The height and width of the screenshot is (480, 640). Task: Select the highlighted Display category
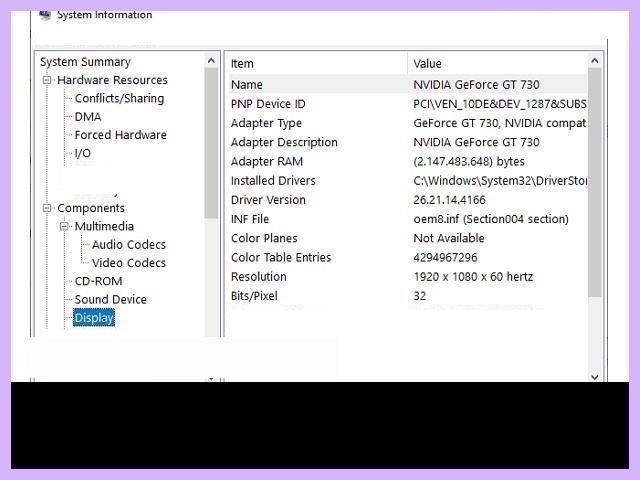tap(94, 318)
